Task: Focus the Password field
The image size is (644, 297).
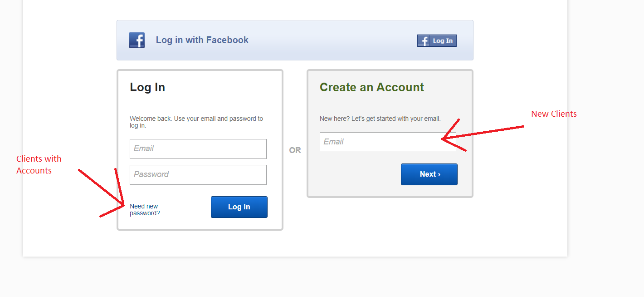Action: click(x=198, y=175)
